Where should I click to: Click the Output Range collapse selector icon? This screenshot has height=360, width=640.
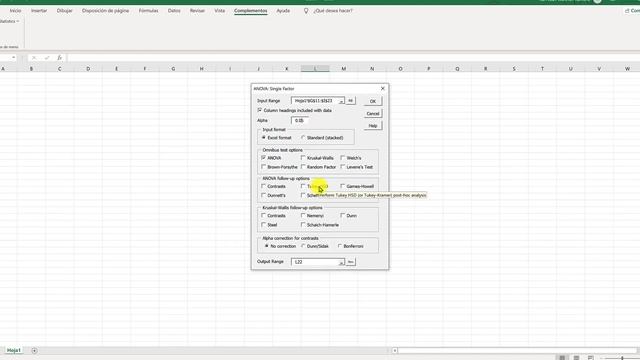coord(341,262)
